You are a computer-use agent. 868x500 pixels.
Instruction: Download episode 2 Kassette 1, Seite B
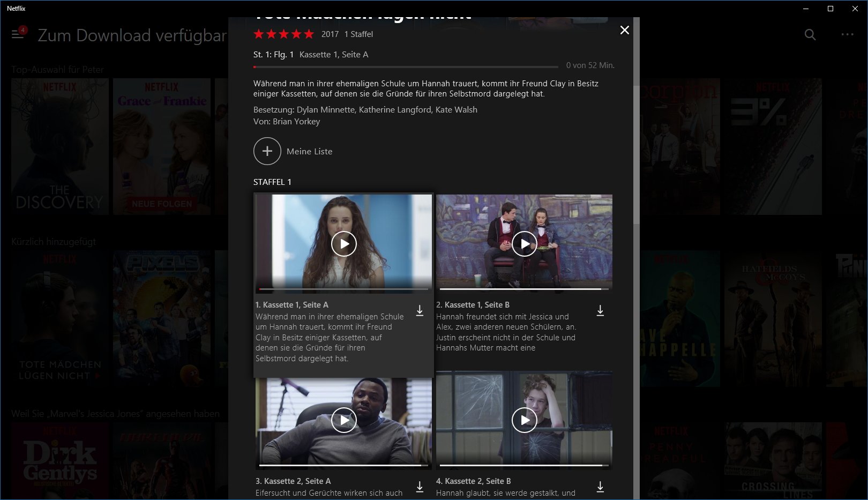600,310
